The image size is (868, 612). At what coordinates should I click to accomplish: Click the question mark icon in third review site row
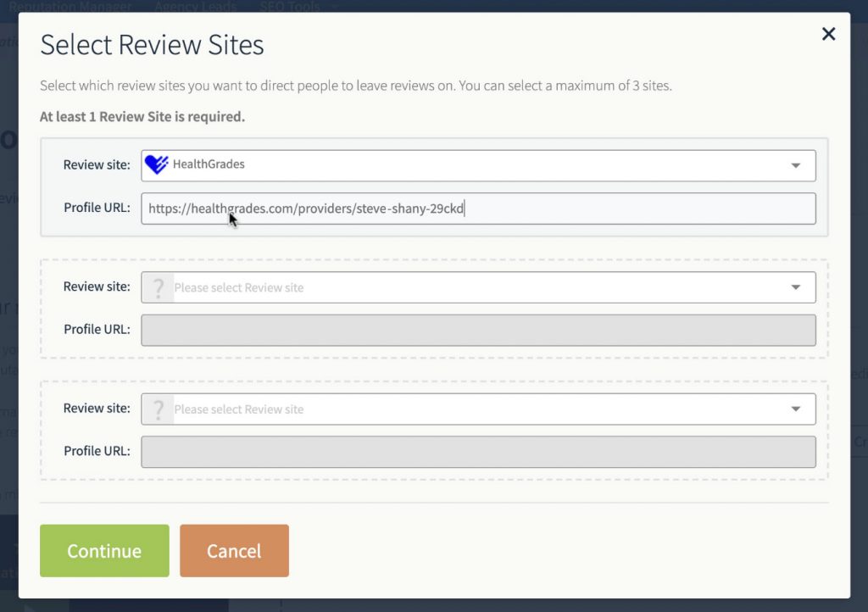point(158,410)
